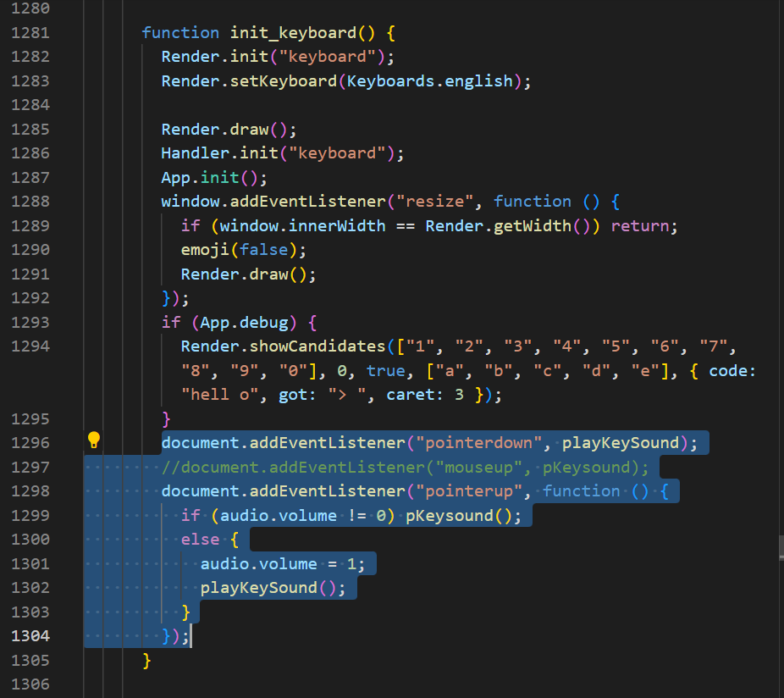Click on the init_keyboard function name
This screenshot has height=698, width=784.
coord(293,34)
